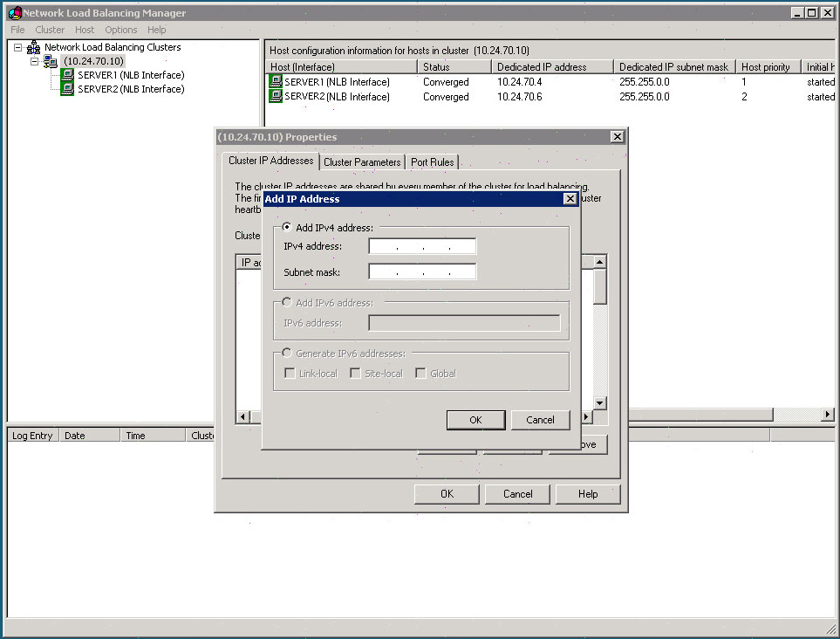
Task: Click scroll left arrow in Properties IP list
Action: tap(243, 416)
